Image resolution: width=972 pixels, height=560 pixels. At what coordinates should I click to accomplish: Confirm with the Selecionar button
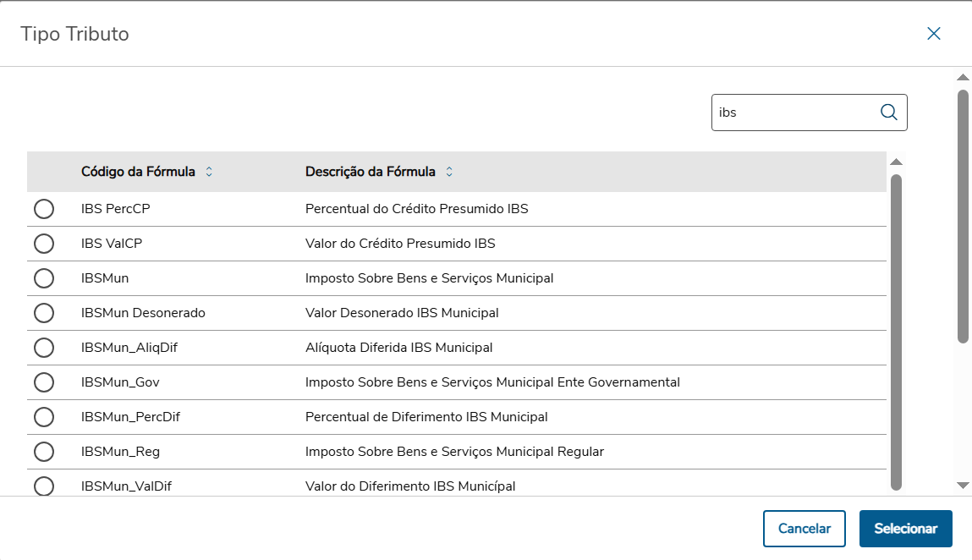pos(905,529)
